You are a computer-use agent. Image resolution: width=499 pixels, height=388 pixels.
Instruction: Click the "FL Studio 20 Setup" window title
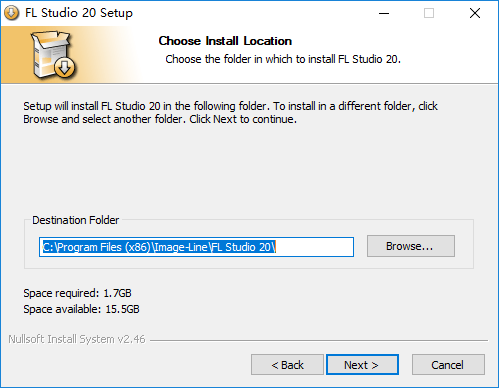pyautogui.click(x=79, y=13)
